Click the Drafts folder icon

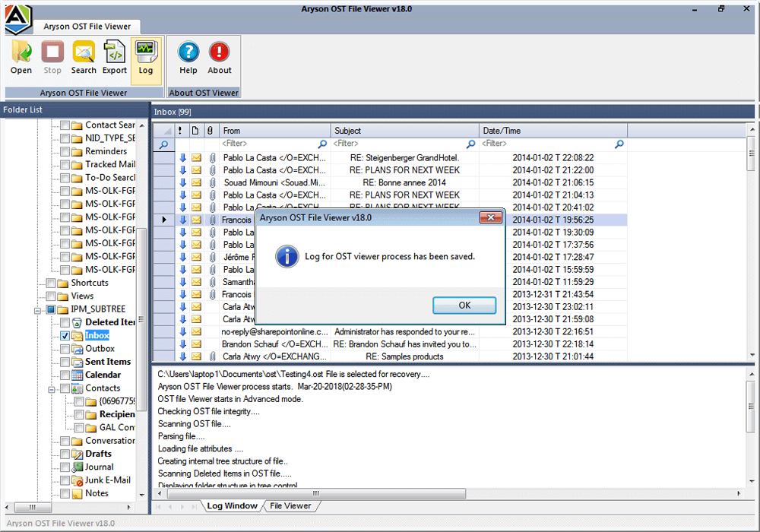click(77, 454)
